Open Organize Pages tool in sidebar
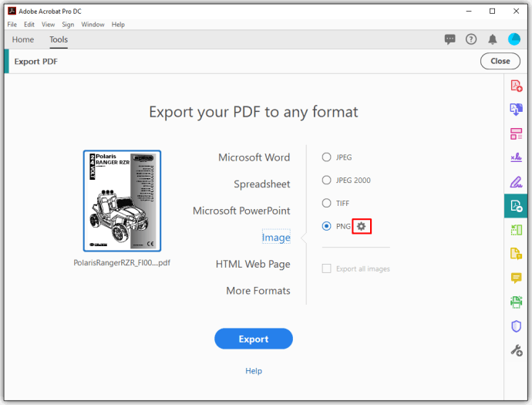 (516, 133)
